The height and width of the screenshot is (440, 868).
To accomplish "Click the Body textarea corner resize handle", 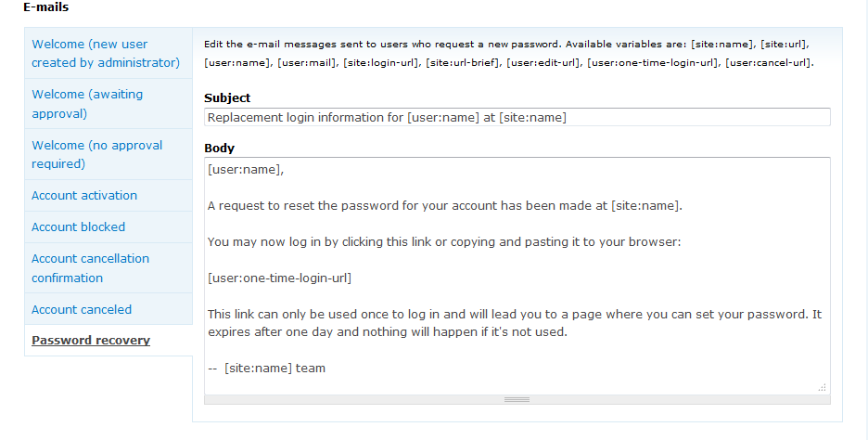I will (823, 388).
